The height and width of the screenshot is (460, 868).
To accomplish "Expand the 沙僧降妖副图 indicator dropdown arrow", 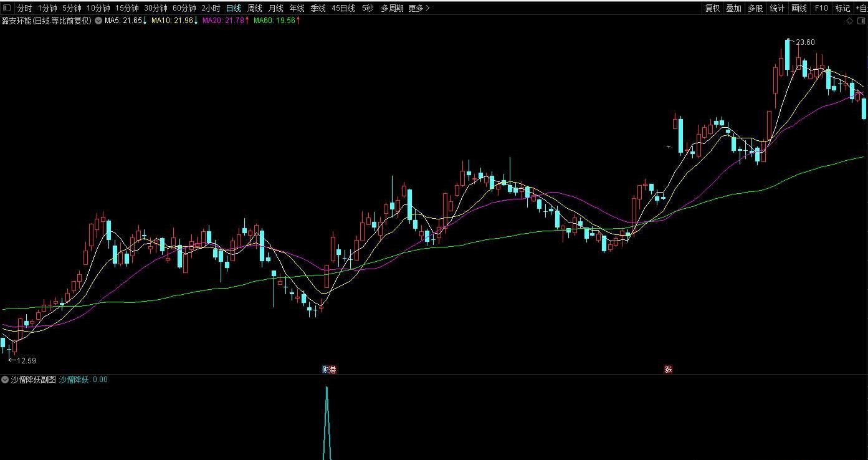I will click(5, 380).
